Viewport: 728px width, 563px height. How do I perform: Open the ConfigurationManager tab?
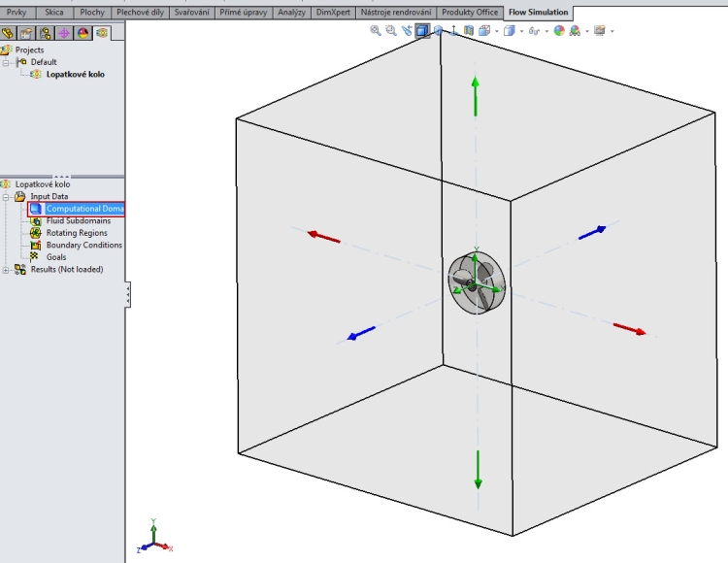(45, 33)
